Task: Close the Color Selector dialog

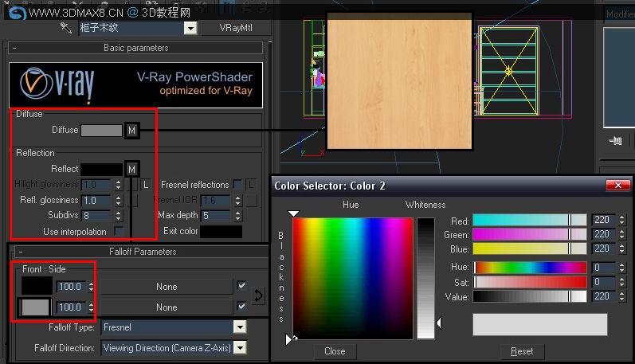Action: (x=618, y=185)
